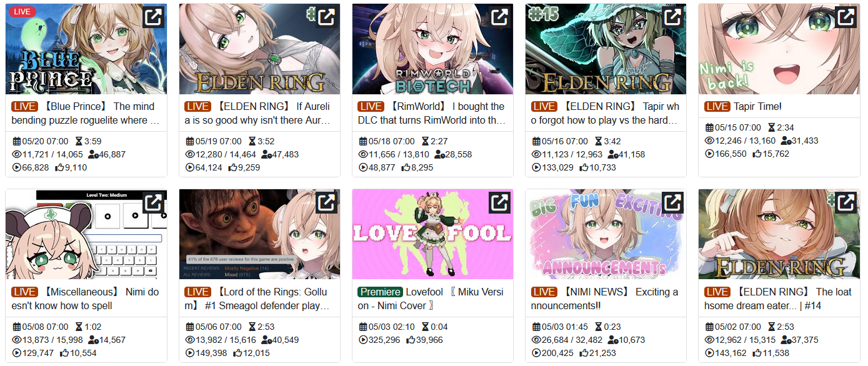868x366 pixels.
Task: Select the Love Fool pink thumbnail
Action: (432, 234)
